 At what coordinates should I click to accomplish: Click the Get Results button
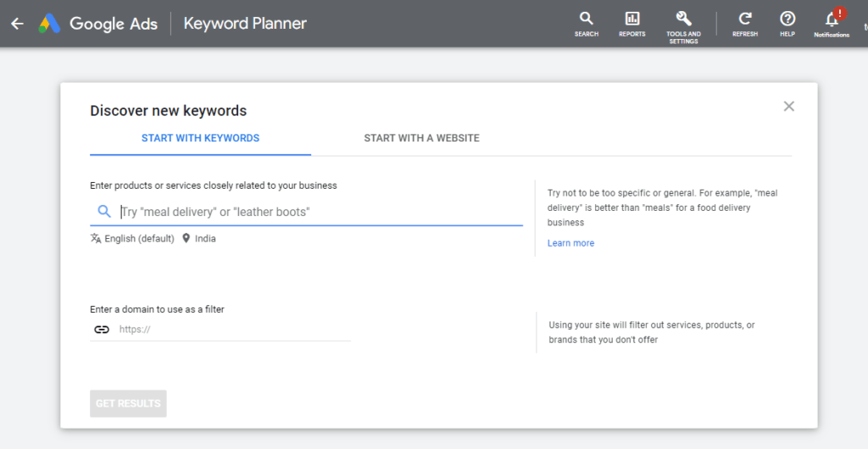pyautogui.click(x=128, y=403)
